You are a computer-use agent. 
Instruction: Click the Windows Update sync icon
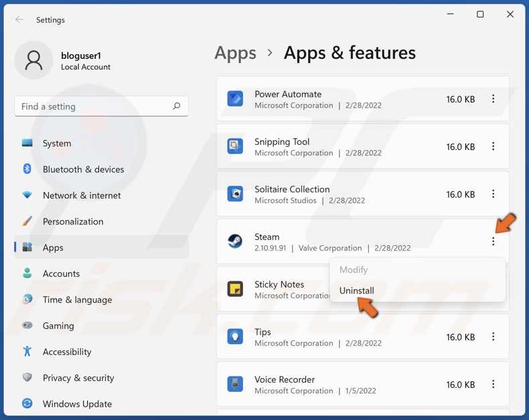[27, 403]
